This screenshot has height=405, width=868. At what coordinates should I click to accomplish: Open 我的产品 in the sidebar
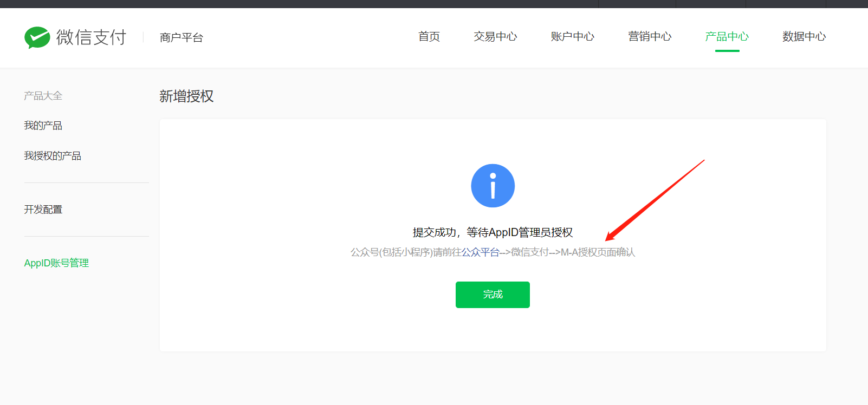tap(43, 126)
